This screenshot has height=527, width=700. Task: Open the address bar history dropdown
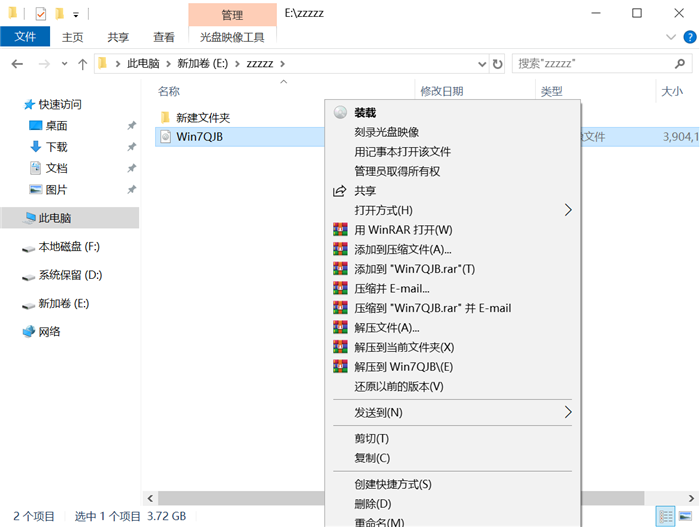tap(482, 64)
